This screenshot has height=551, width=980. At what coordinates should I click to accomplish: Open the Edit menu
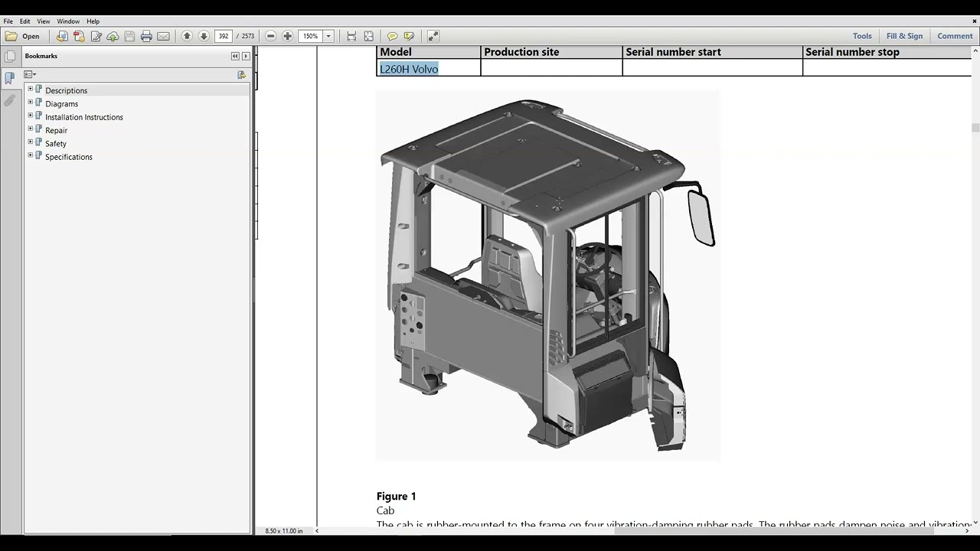pyautogui.click(x=25, y=21)
